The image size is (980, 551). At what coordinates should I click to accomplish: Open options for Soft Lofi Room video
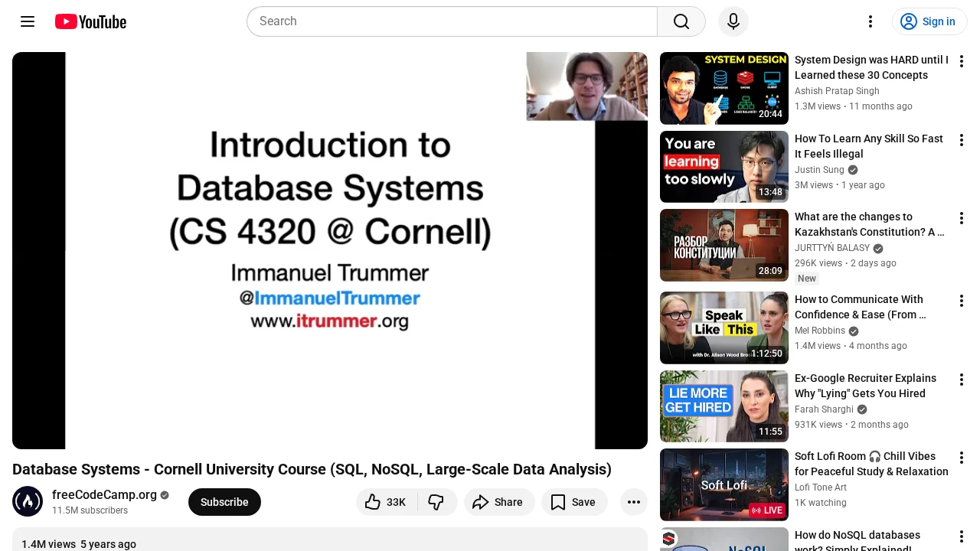pos(962,458)
